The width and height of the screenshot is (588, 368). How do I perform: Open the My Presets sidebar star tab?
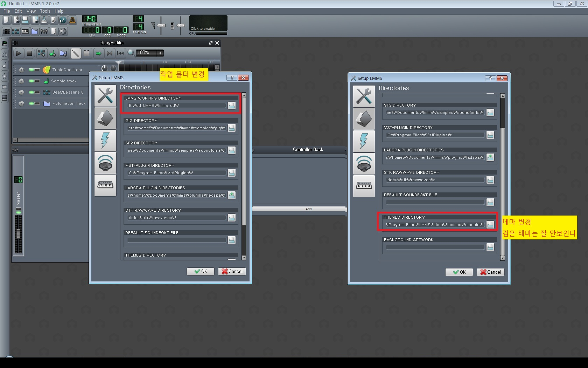(x=5, y=76)
